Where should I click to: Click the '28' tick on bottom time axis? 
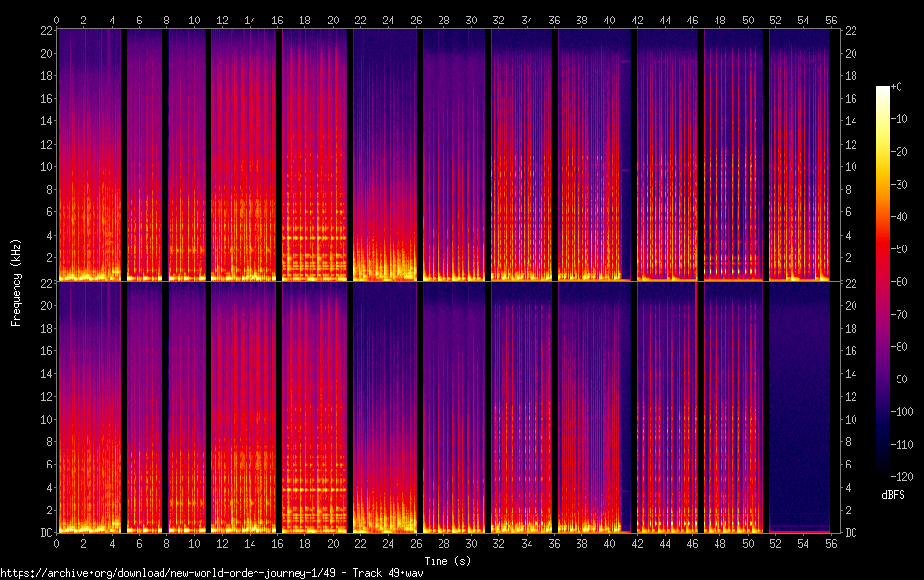point(443,542)
